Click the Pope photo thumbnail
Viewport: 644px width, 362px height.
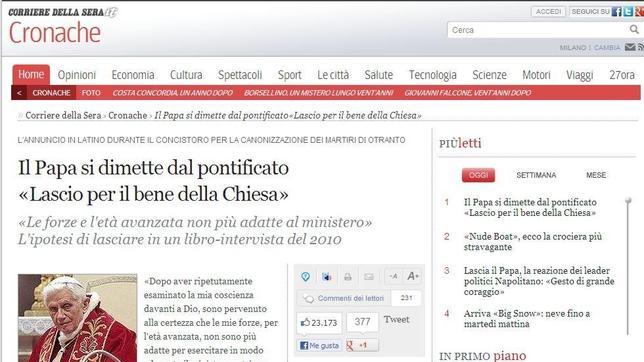pyautogui.click(x=77, y=318)
